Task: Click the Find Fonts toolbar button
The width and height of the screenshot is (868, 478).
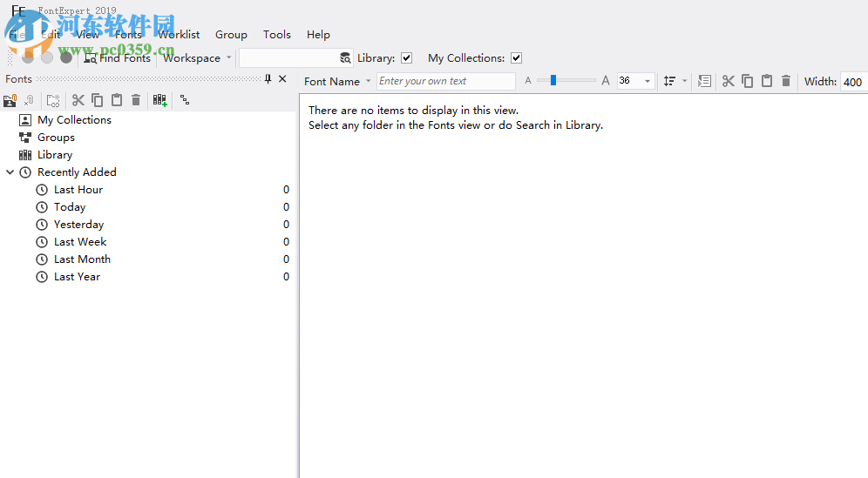Action: coord(118,58)
